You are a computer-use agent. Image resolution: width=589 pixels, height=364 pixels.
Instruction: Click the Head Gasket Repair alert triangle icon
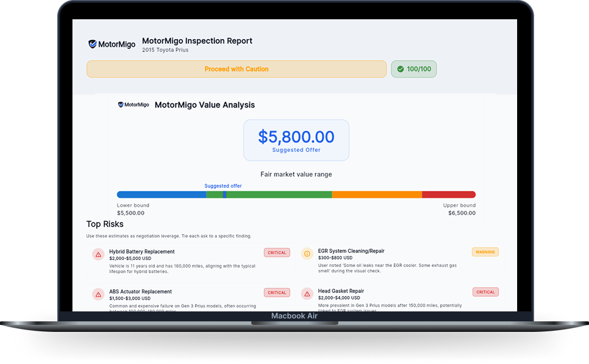pos(307,294)
